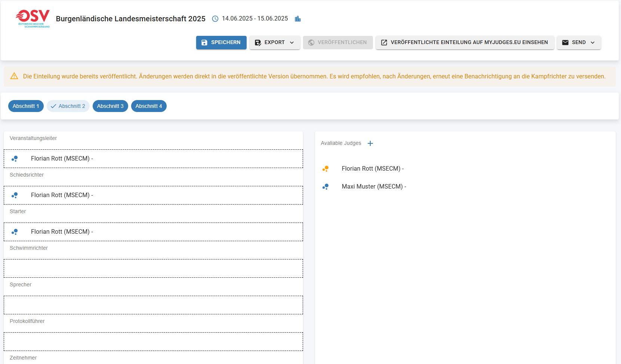
Task: Click the empty Sprecher slot
Action: (153, 305)
